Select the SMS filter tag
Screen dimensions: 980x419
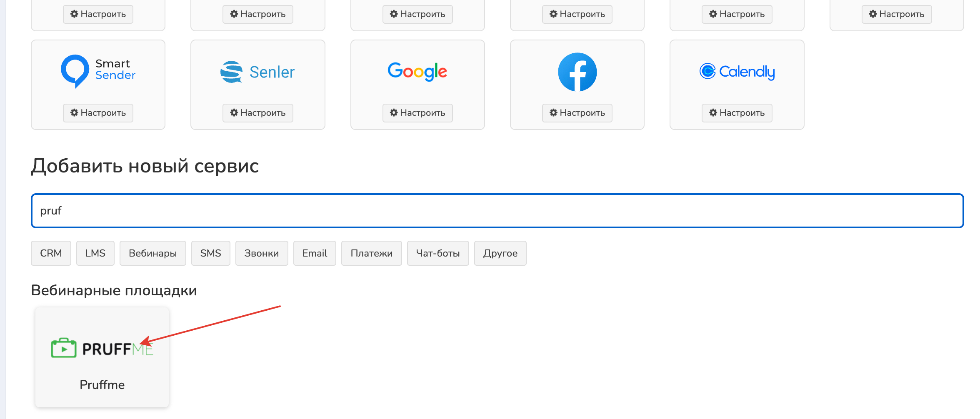point(210,253)
